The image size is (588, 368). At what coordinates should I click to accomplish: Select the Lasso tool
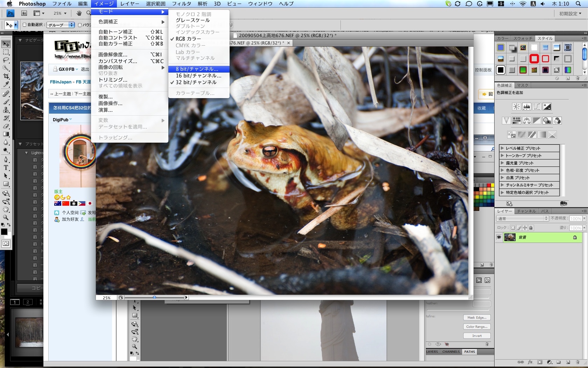[x=6, y=60]
